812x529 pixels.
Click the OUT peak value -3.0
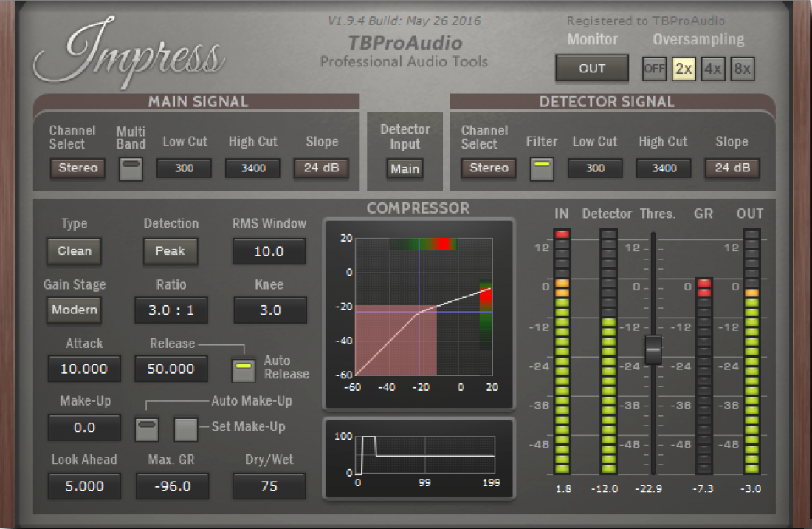point(751,488)
